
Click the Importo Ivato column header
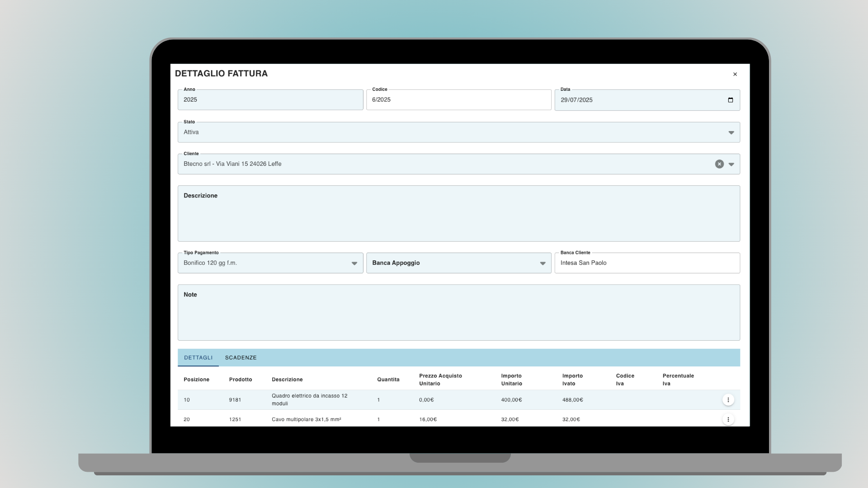click(x=572, y=380)
